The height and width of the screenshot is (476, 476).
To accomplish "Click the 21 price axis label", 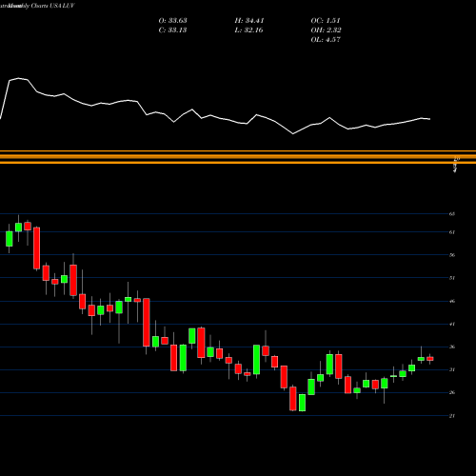I will (452, 416).
